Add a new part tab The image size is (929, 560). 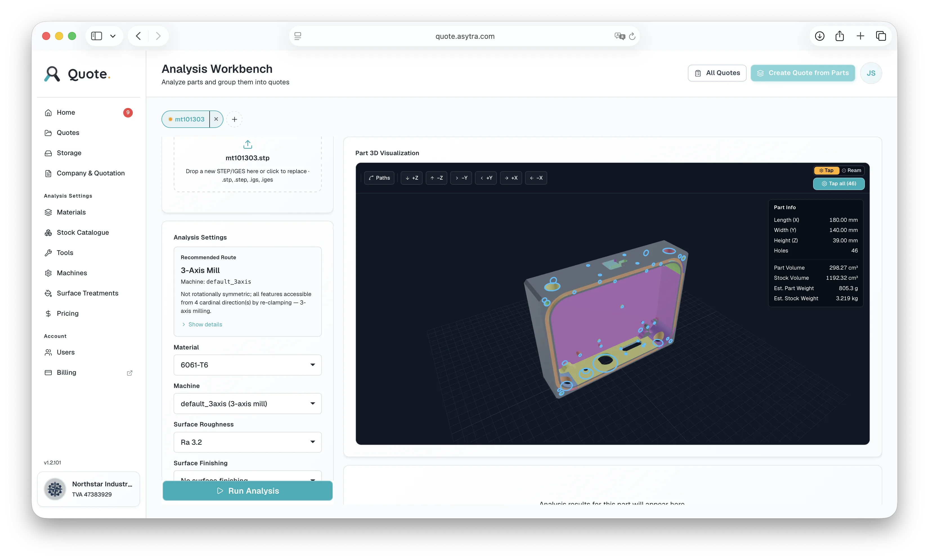pos(235,119)
